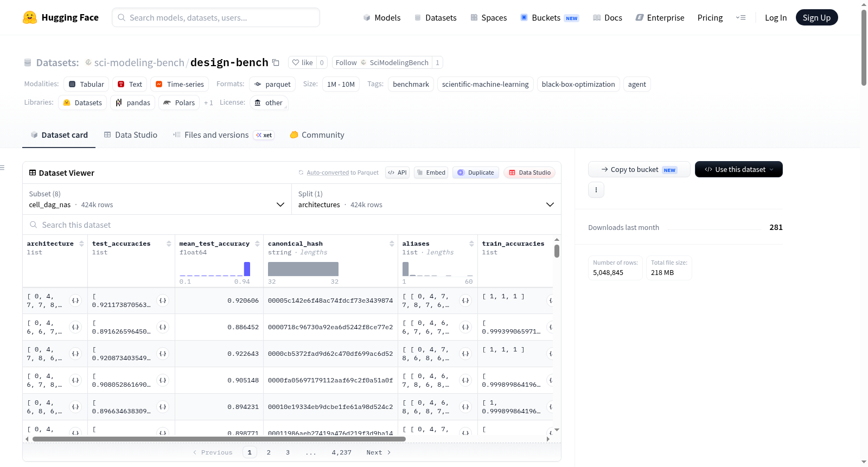
Task: Expand JSON for aliases cell beside hash 0000718c96730a92
Action: click(465, 327)
